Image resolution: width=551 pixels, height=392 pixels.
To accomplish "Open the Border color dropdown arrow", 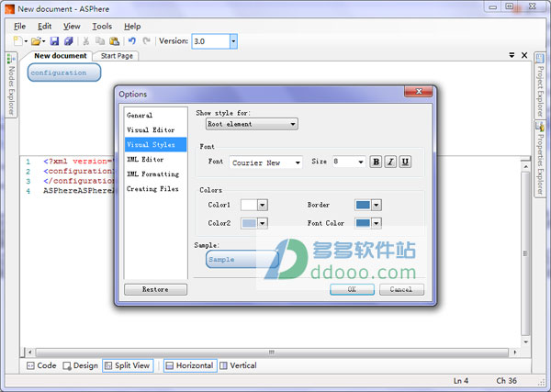I will pos(377,205).
